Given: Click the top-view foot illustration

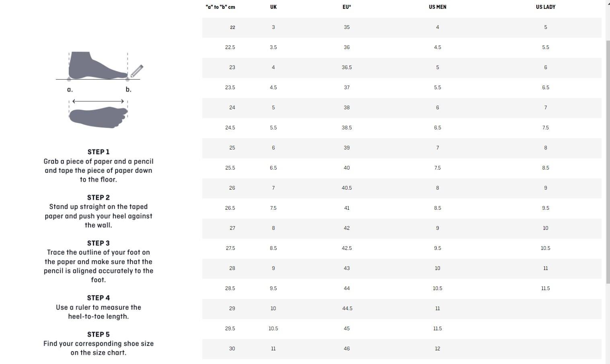Looking at the screenshot, I should click(98, 117).
